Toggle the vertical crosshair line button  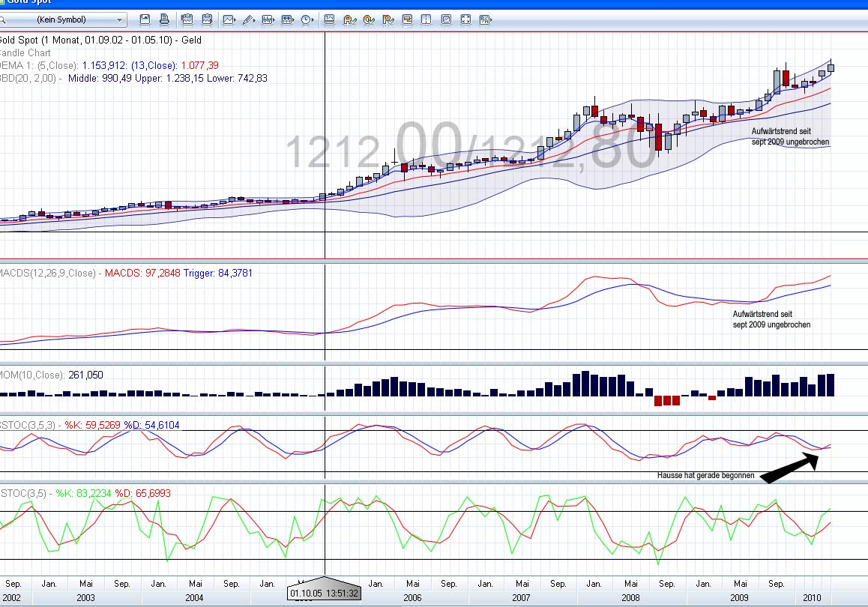427,19
